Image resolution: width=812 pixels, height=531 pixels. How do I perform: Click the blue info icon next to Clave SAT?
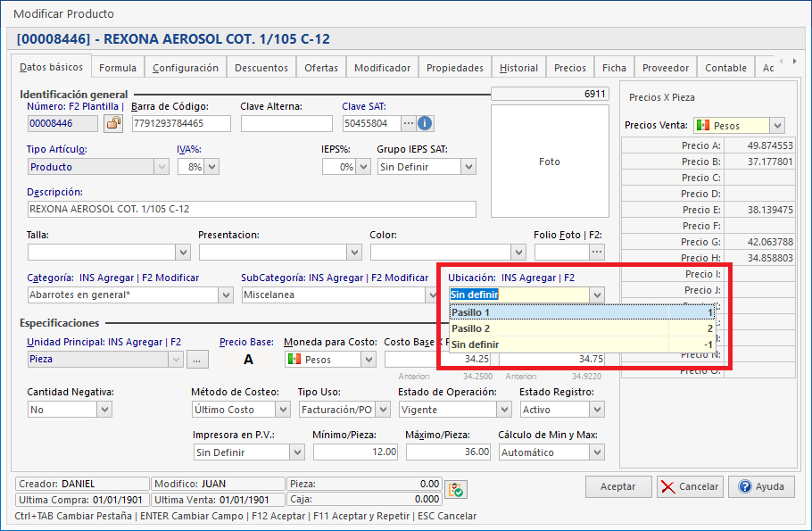(x=426, y=124)
